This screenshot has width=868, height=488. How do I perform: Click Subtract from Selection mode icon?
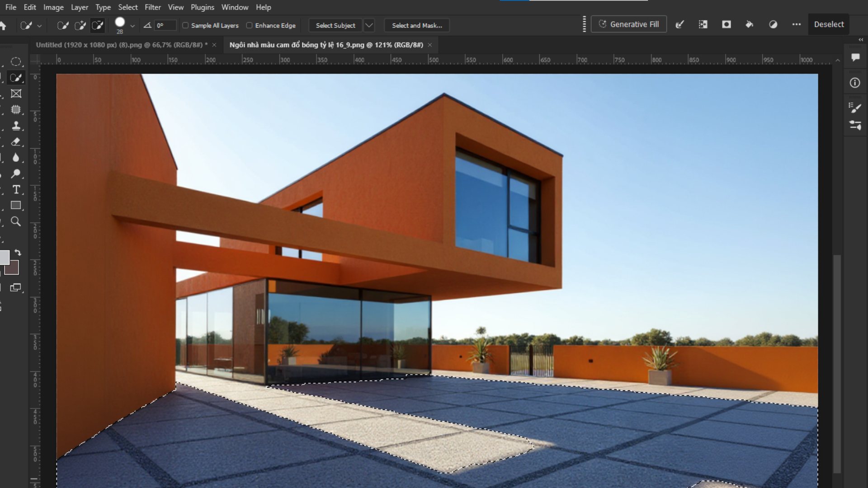click(x=97, y=25)
